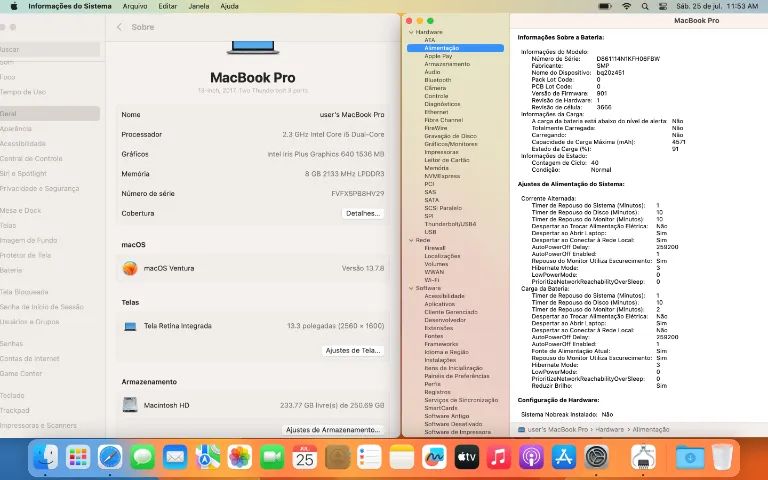Image resolution: width=768 pixels, height=480 pixels.
Task: Launch Freeform from the Dock
Action: (x=434, y=457)
